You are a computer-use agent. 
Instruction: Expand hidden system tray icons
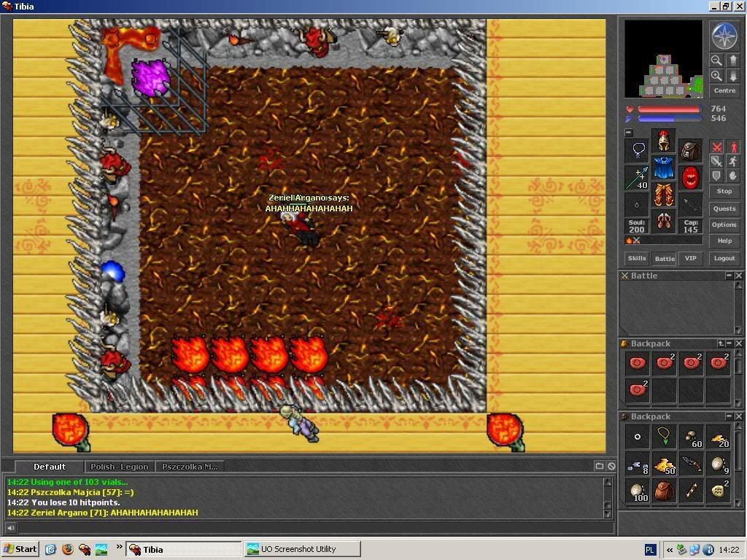tap(670, 550)
